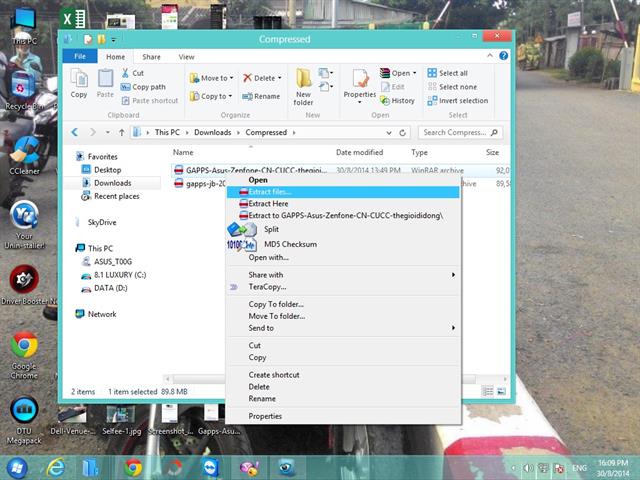Viewport: 640px width, 480px height.
Task: Click Downloads in the address bar
Action: tap(213, 132)
